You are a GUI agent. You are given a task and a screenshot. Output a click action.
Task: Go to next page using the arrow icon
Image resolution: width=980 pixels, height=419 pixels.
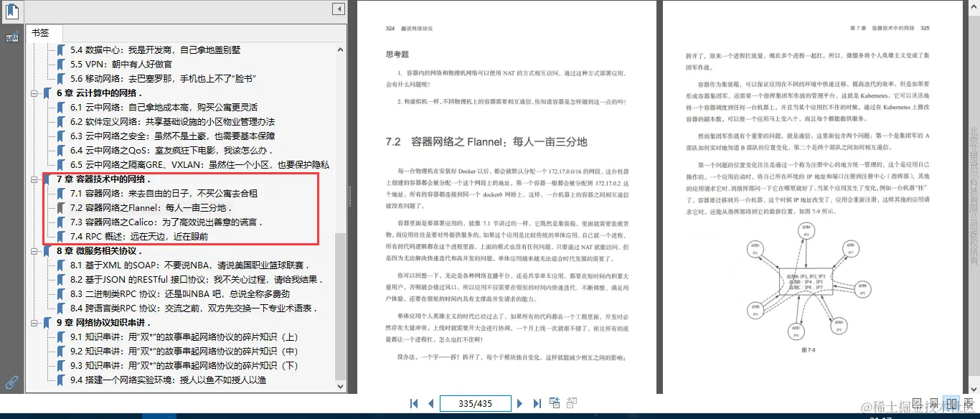point(519,403)
